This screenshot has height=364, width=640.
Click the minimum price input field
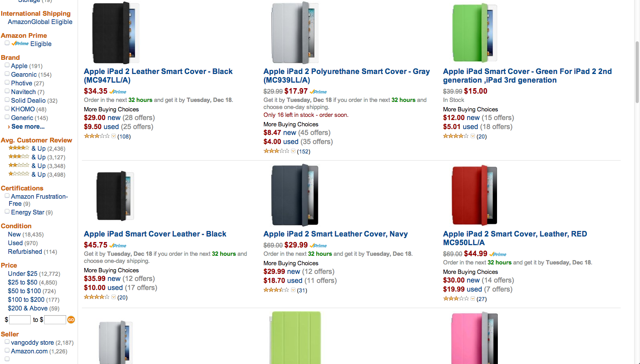tap(20, 320)
